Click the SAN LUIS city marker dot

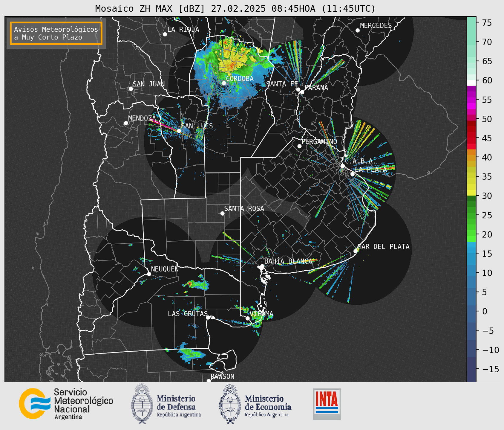pyautogui.click(x=179, y=131)
